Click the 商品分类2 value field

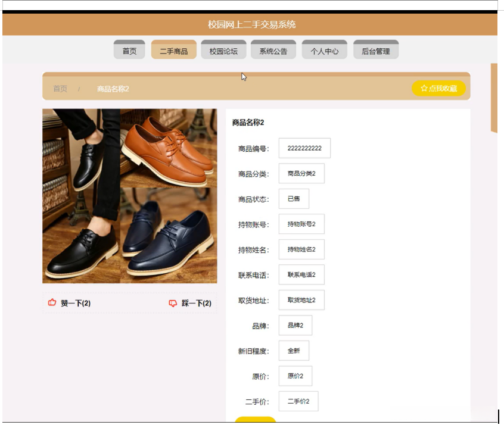301,173
